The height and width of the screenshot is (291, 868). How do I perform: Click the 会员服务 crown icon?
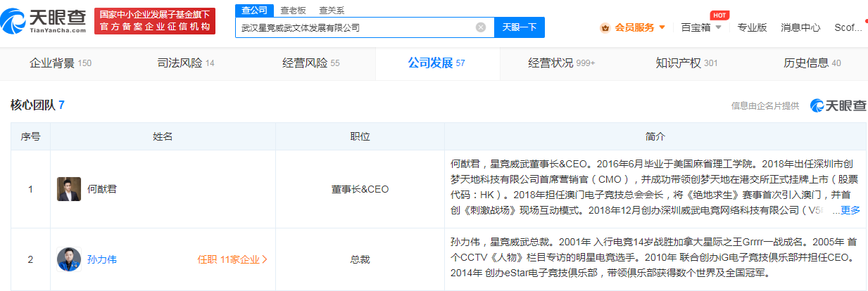[605, 27]
